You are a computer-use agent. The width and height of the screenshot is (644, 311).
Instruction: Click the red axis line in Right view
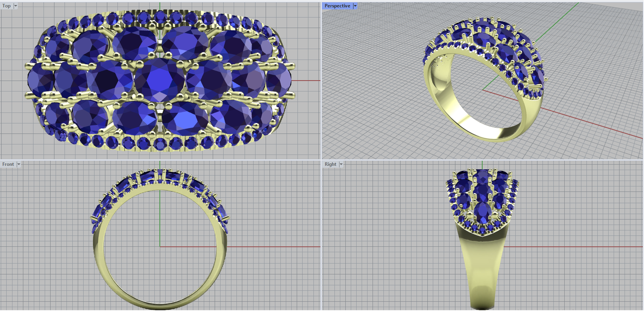(572, 247)
